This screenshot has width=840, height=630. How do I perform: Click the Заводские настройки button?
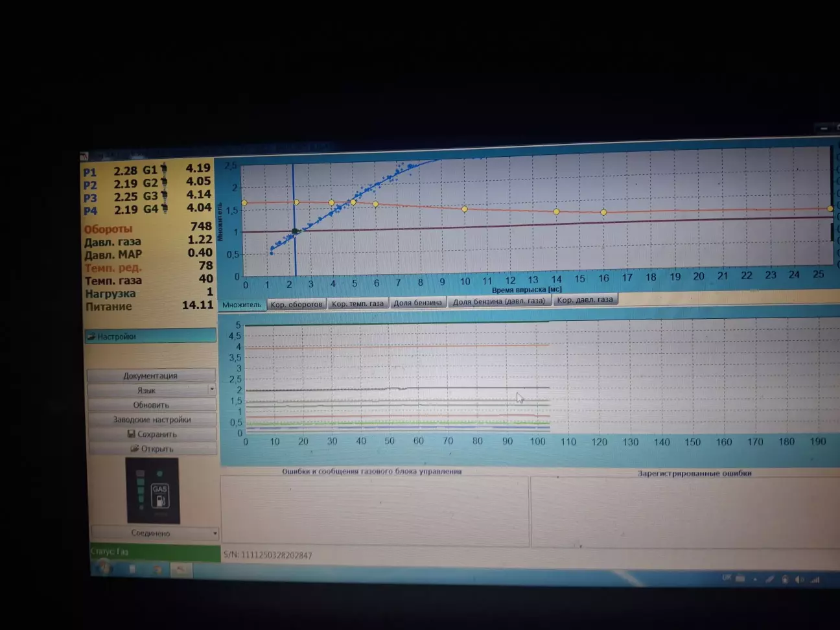tap(152, 419)
